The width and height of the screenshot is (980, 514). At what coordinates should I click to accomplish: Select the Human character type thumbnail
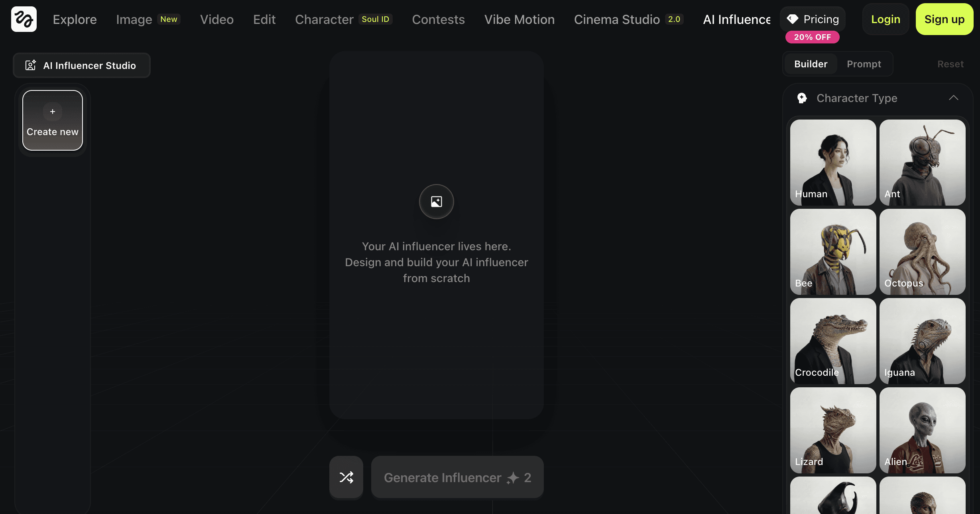(x=833, y=163)
